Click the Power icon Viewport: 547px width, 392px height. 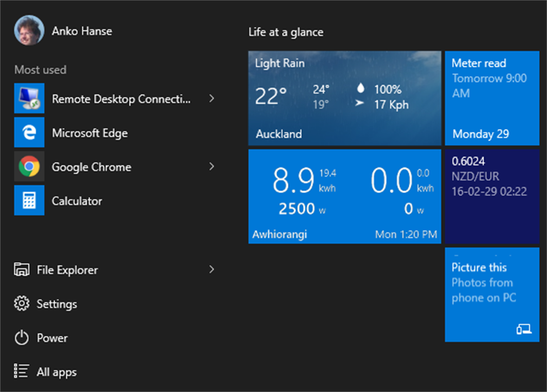click(22, 337)
